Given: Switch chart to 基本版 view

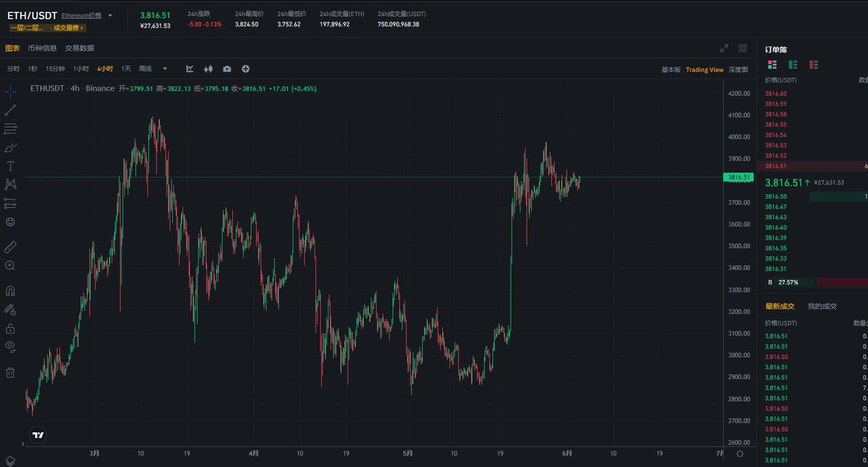Looking at the screenshot, I should (671, 69).
